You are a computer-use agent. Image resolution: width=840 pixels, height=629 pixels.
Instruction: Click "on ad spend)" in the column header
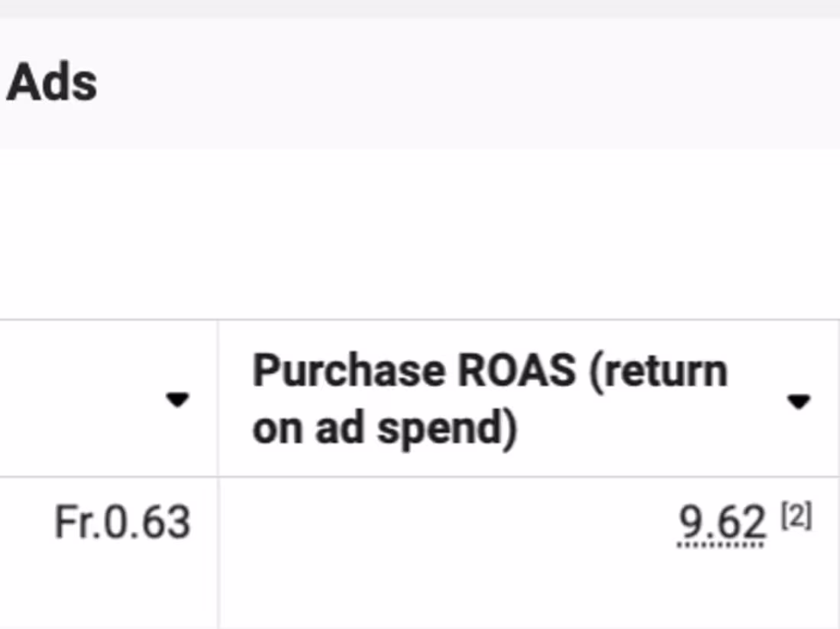point(384,428)
